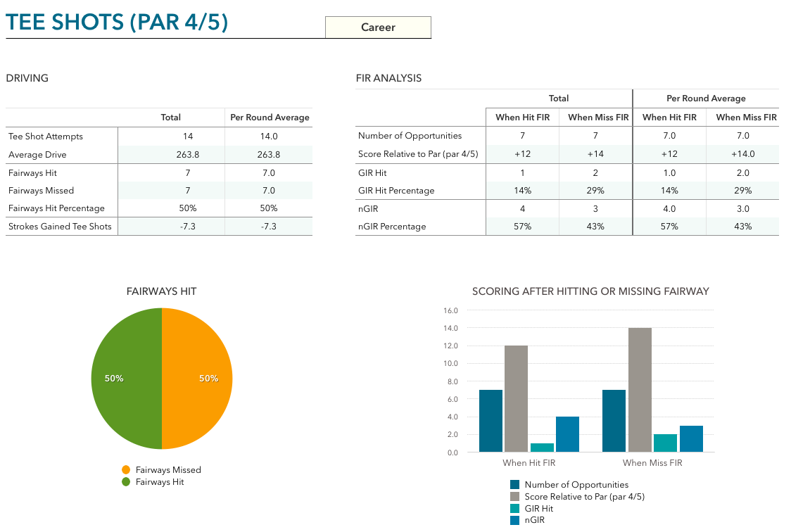Click the Score Relative to Par row label

[x=418, y=154]
